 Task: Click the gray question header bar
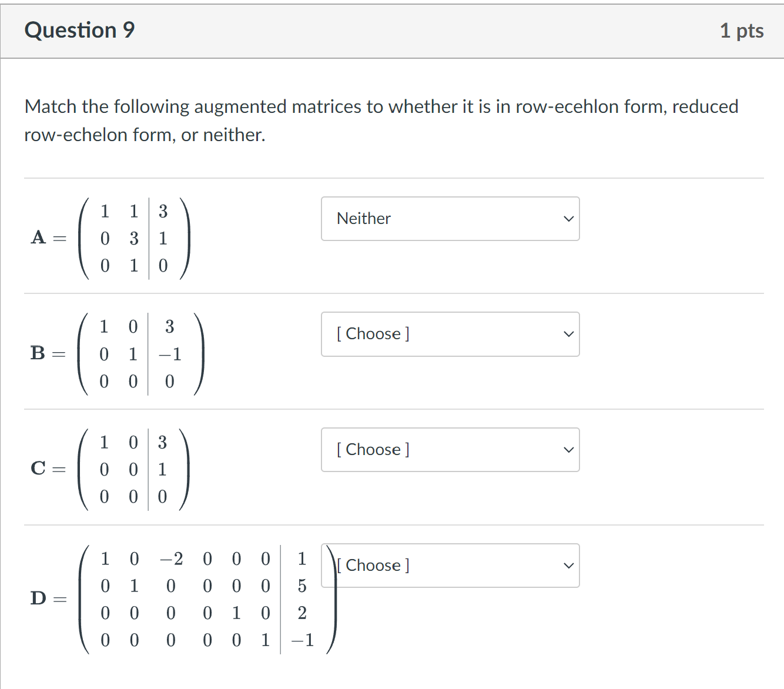coord(392,30)
